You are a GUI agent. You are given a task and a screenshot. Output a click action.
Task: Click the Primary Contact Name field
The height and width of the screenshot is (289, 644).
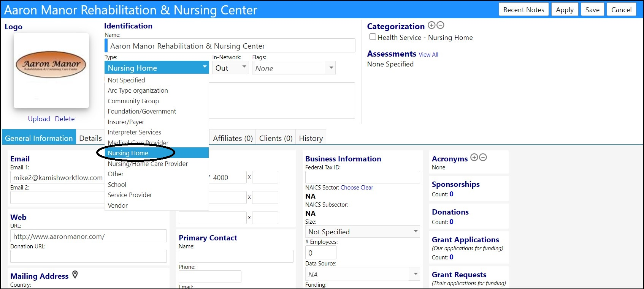[x=236, y=256]
